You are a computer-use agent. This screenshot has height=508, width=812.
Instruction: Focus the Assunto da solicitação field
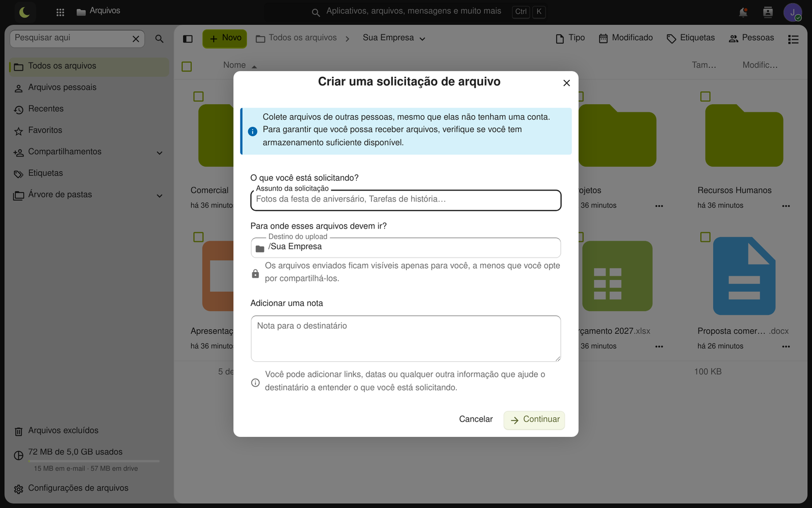pos(406,200)
